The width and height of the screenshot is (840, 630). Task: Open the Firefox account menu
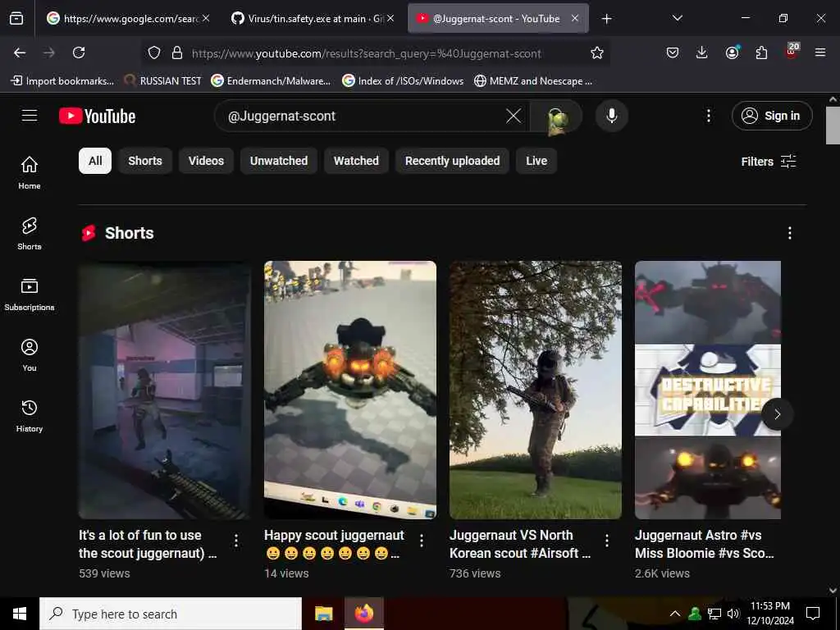click(732, 52)
